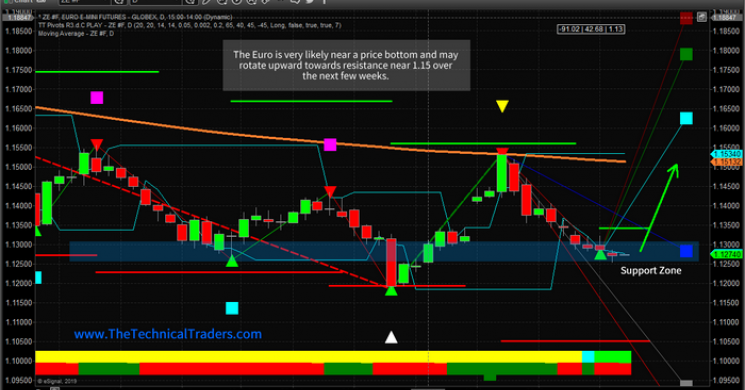Click the cyan block in the bottom indicator strip

click(588, 357)
